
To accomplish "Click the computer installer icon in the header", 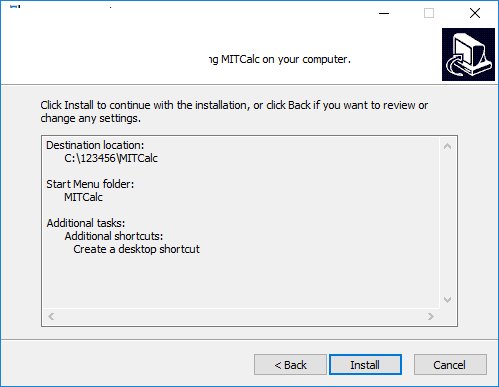I will click(x=468, y=54).
